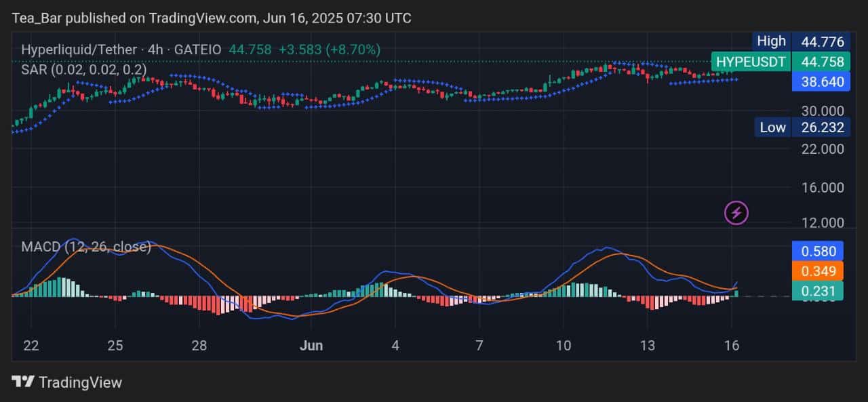Click the 7 date axis label
The image size is (868, 402).
tap(479, 345)
